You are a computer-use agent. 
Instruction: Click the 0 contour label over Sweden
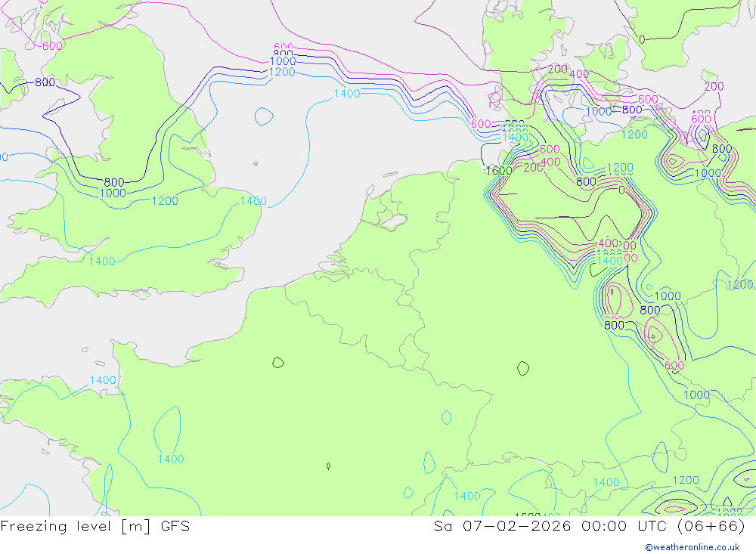(642, 39)
